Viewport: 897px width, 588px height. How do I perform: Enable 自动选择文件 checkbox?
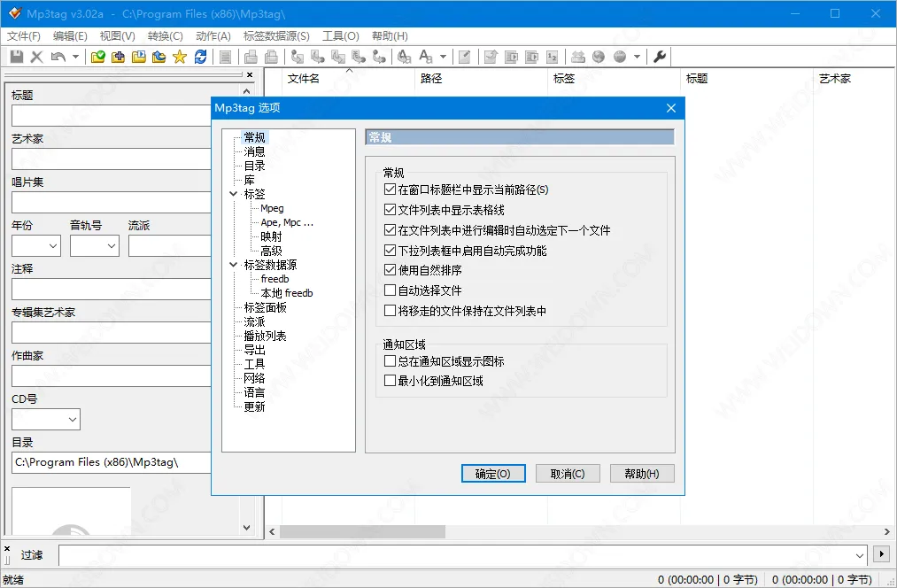coord(391,290)
